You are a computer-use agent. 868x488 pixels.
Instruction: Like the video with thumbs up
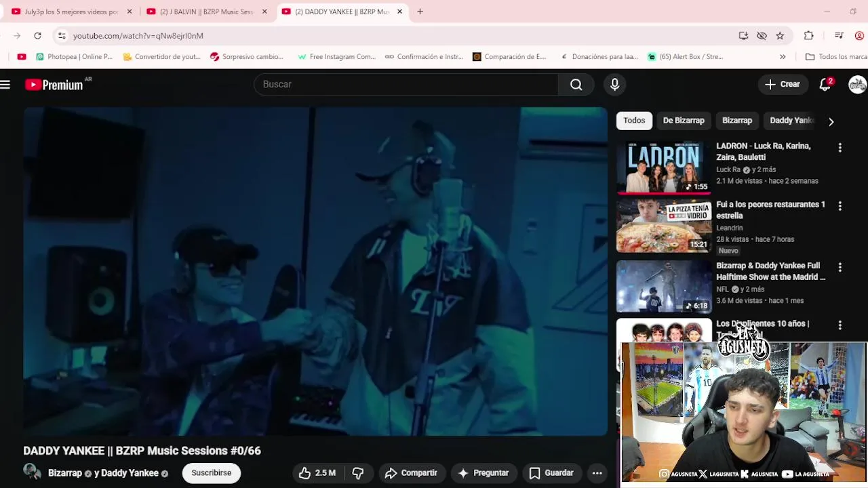click(317, 473)
